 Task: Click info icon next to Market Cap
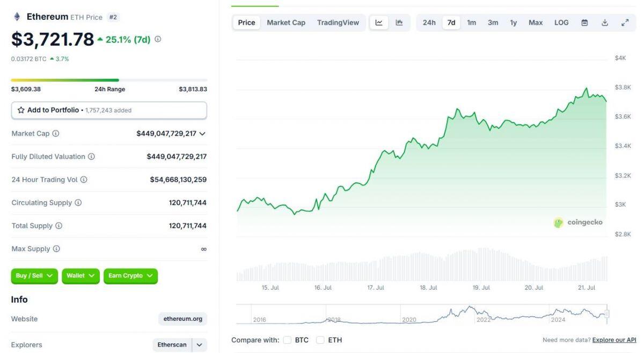56,134
